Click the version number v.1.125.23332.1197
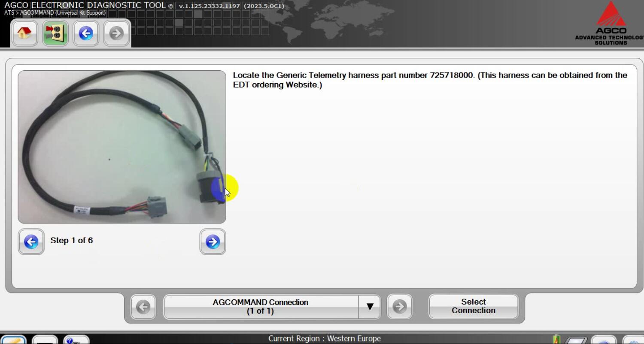 point(210,6)
